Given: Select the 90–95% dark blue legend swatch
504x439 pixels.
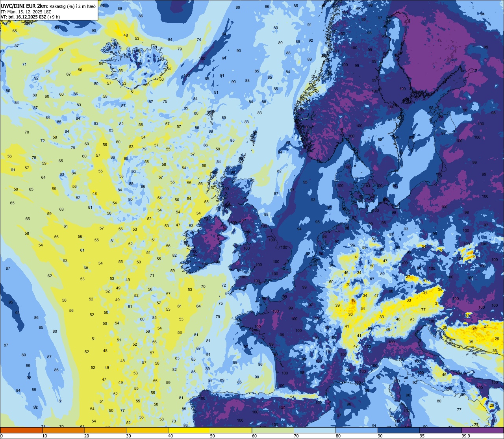Looking at the screenshot, I should (x=399, y=430).
